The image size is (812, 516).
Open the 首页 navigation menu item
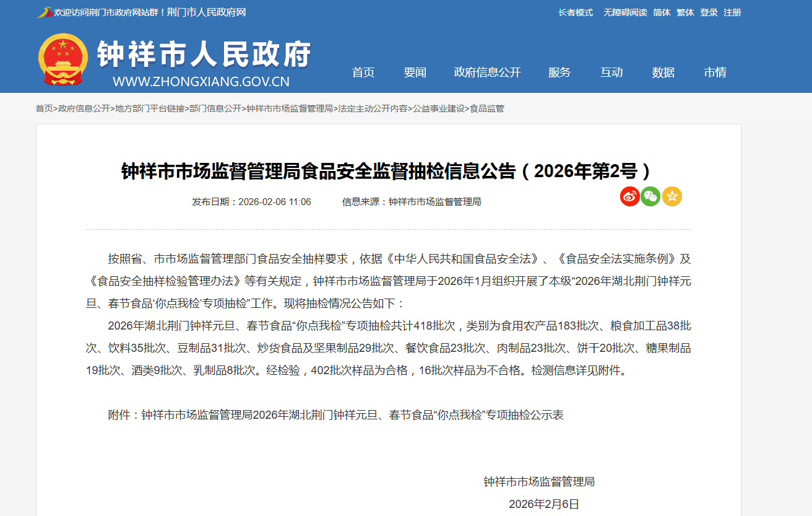click(x=363, y=72)
